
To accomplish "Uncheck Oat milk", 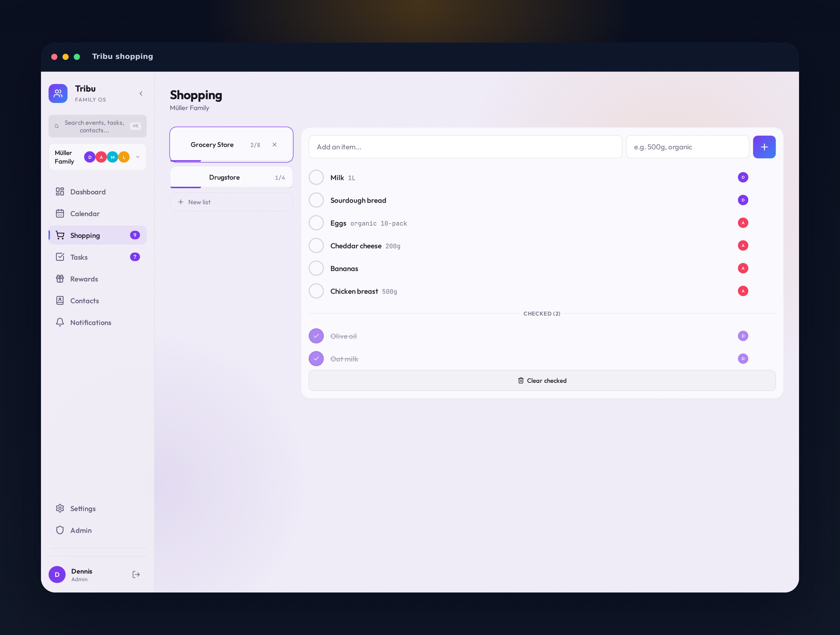I will tap(316, 359).
